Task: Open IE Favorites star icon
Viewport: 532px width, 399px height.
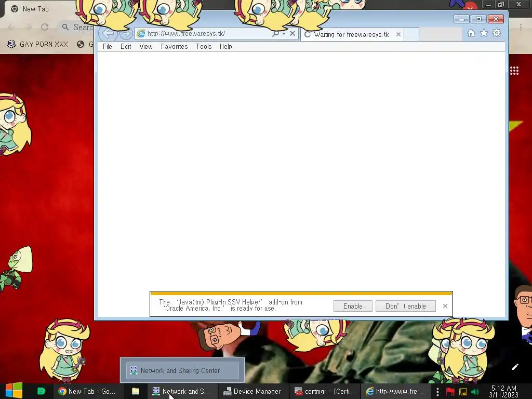Action: [x=484, y=33]
